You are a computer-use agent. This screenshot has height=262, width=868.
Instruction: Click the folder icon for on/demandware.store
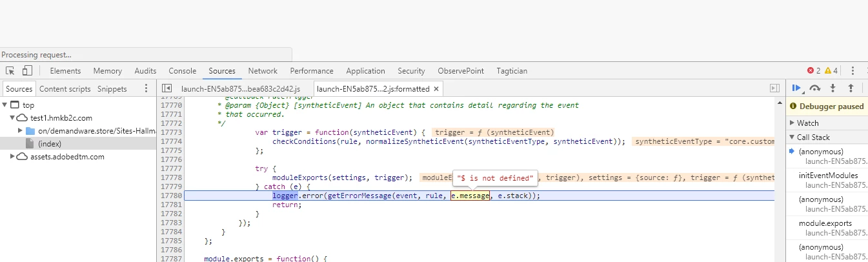[x=30, y=131]
